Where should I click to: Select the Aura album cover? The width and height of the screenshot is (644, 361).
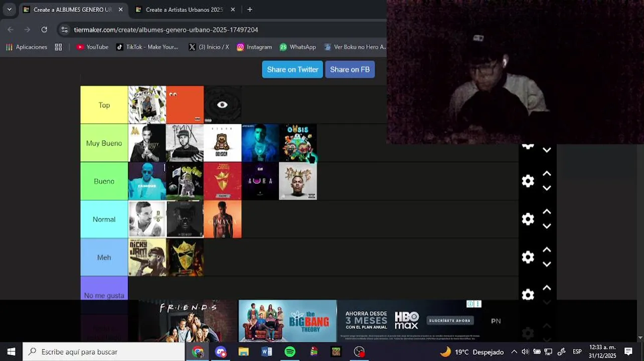[260, 181]
